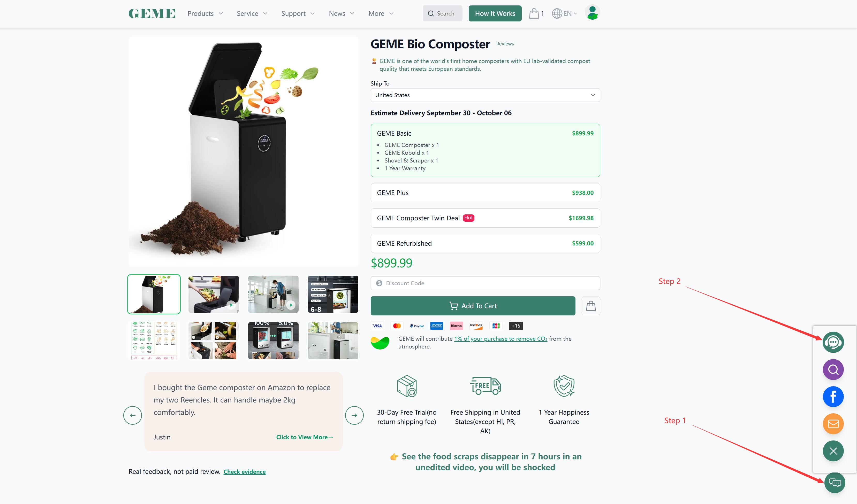Click the purple search floating icon
This screenshot has height=504, width=857.
click(833, 369)
